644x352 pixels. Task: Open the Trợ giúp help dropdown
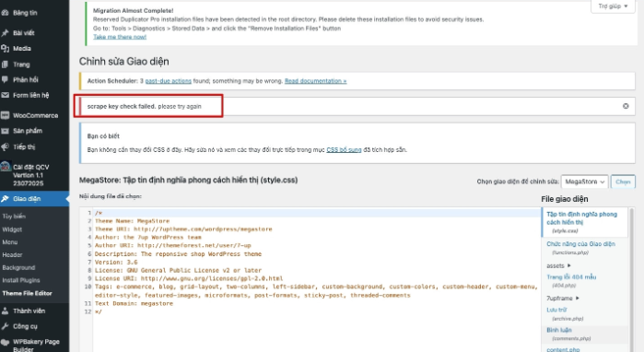(x=613, y=6)
